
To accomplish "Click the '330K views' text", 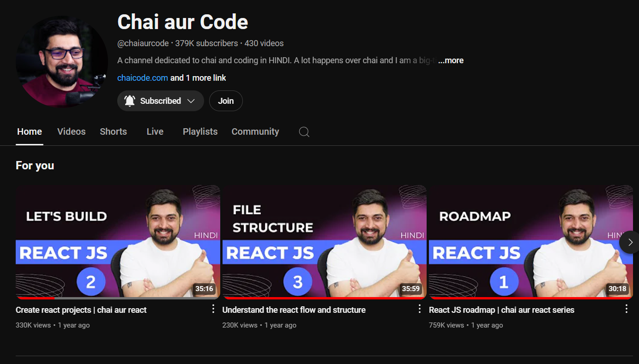I will tap(33, 325).
